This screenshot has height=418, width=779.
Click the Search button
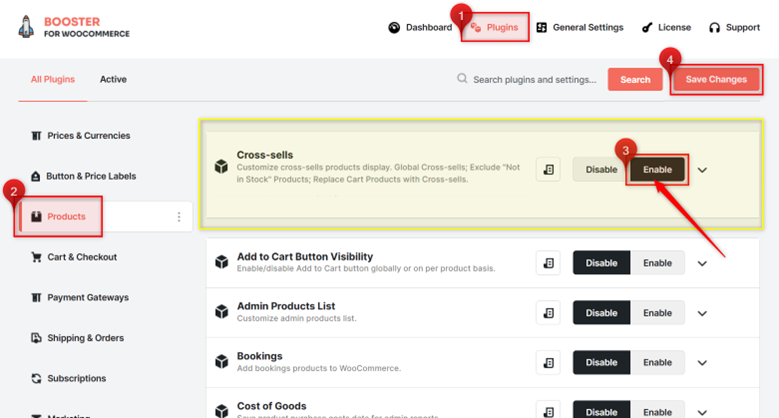coord(635,80)
